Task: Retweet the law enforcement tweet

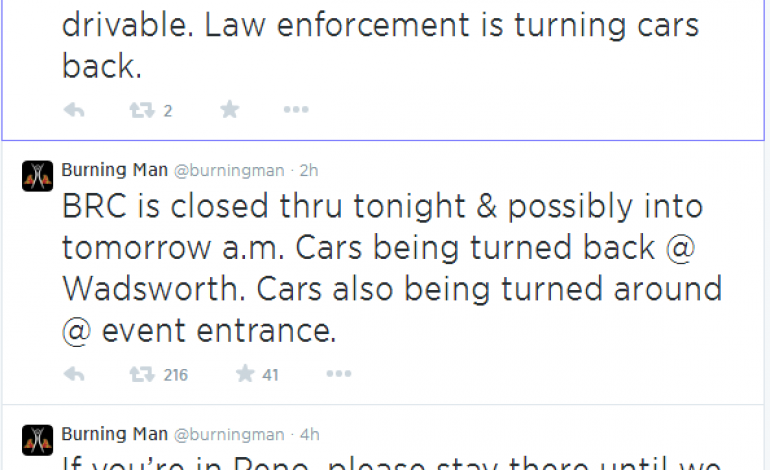Action: tap(142, 110)
